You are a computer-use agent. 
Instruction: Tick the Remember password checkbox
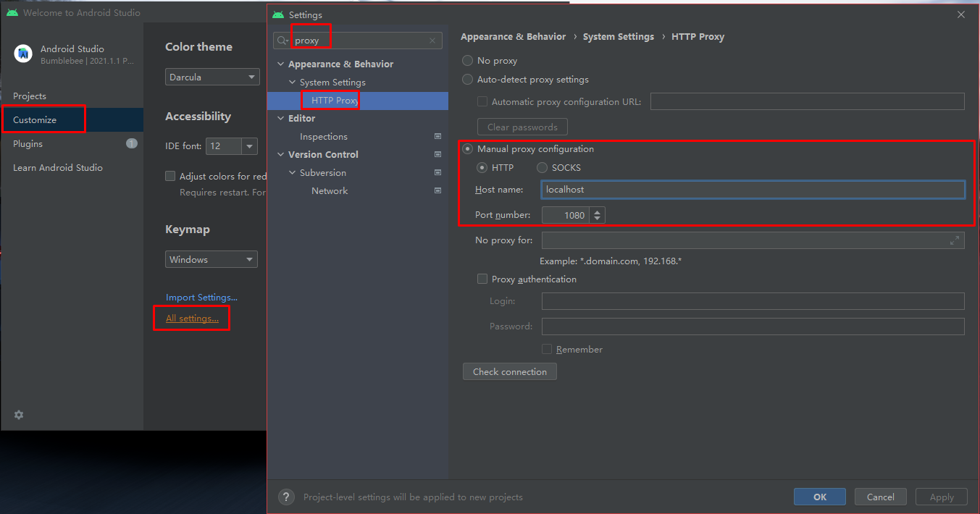(x=547, y=349)
